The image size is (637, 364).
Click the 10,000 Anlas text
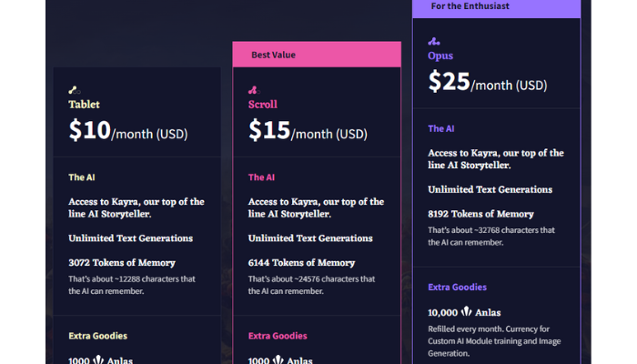(464, 312)
